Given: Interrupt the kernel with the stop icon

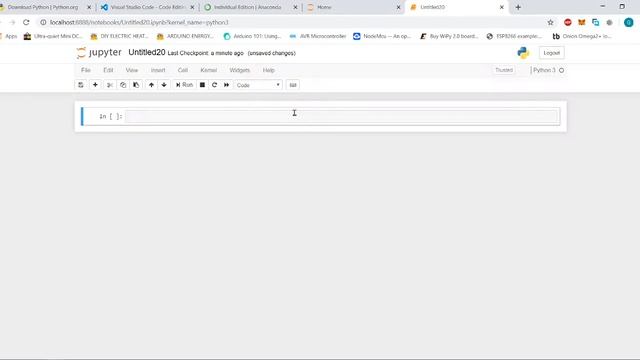Looking at the screenshot, I should (x=202, y=85).
